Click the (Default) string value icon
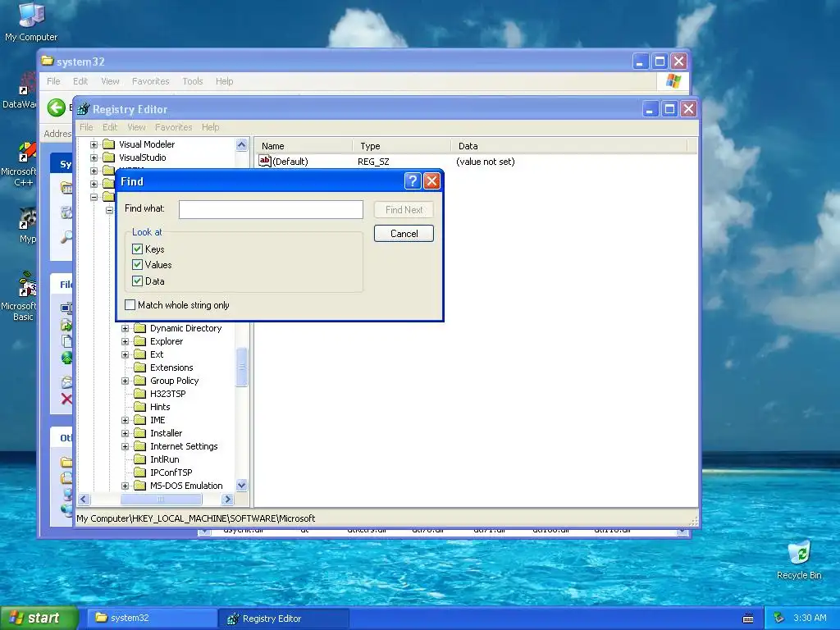Image resolution: width=840 pixels, height=630 pixels. point(265,161)
